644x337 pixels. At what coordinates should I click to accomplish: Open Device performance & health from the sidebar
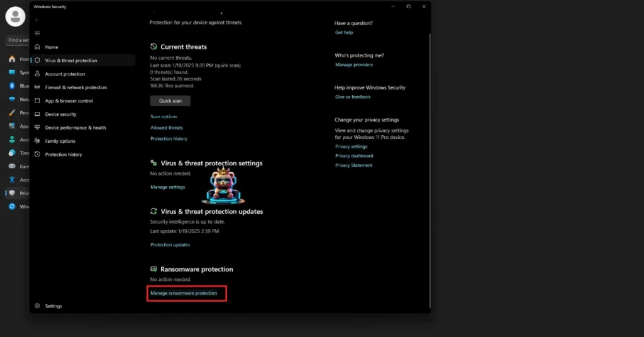(x=83, y=128)
